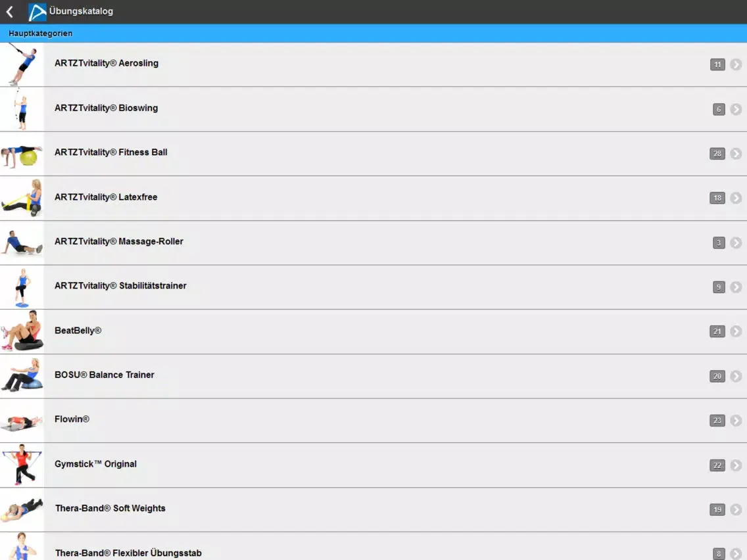This screenshot has height=560, width=747.
Task: Click the Fitness Ball count badge 28
Action: tap(717, 153)
